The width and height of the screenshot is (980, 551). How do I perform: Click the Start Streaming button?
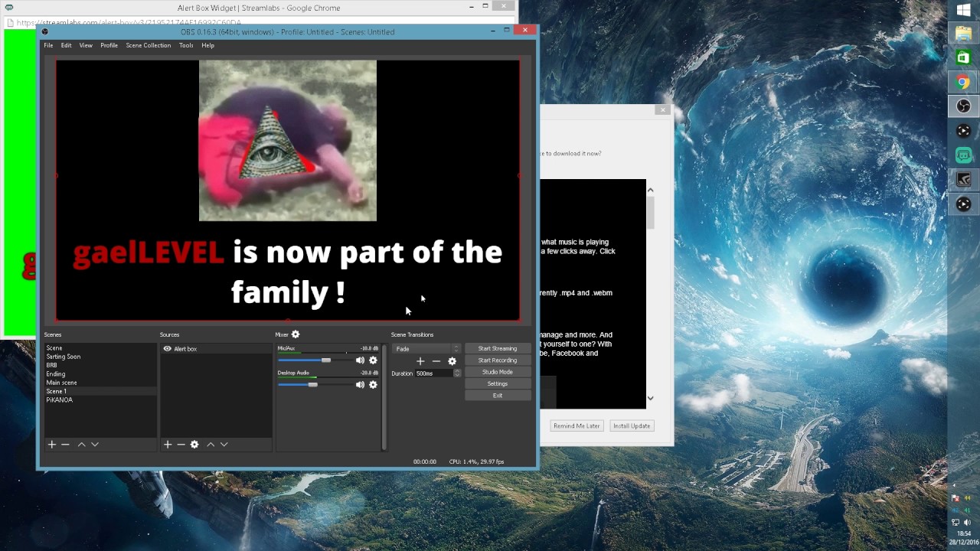pos(498,348)
